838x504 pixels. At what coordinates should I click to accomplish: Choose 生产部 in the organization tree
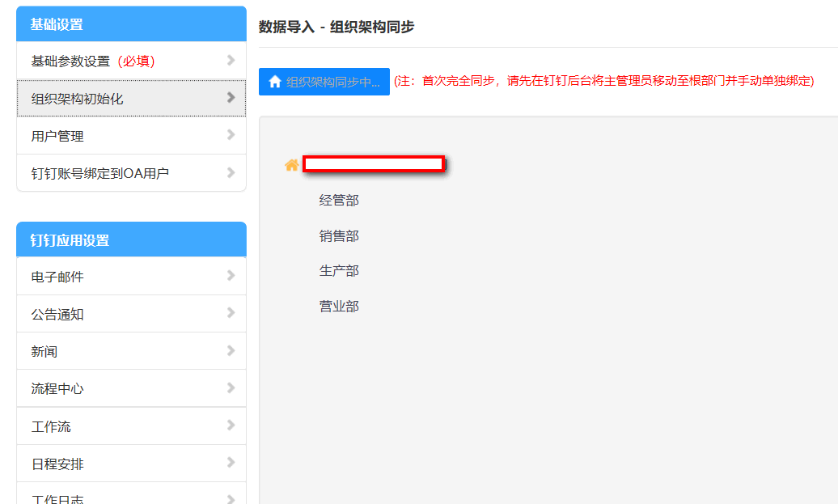coord(339,271)
